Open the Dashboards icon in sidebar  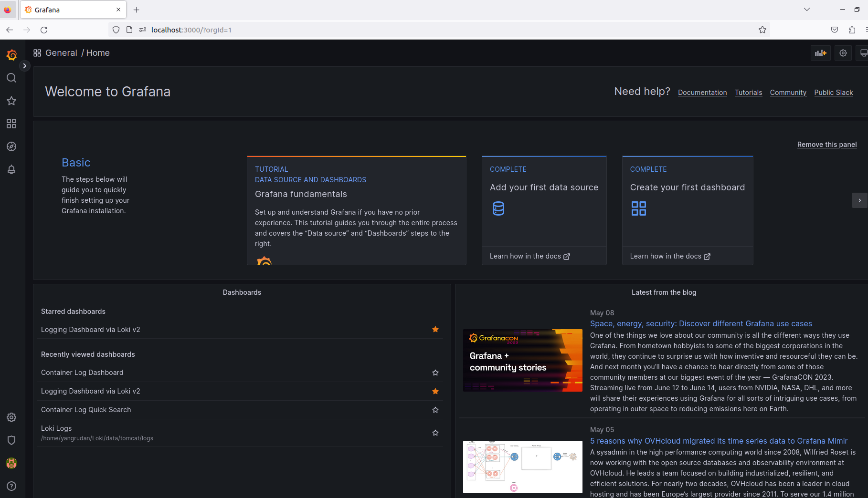tap(11, 124)
